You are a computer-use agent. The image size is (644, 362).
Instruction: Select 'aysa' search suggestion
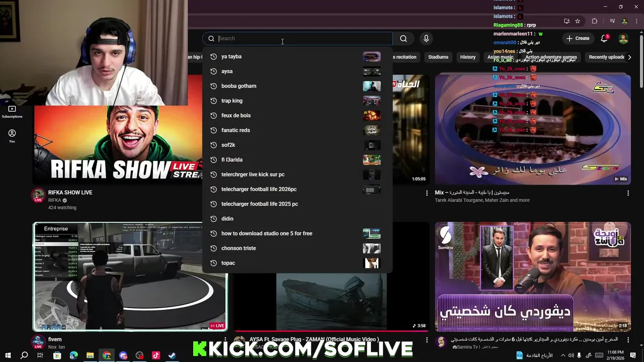297,71
